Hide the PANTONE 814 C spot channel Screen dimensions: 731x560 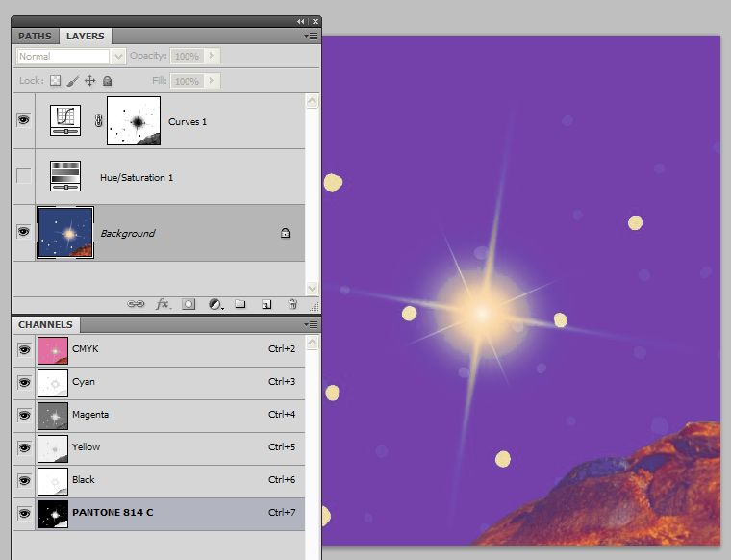point(24,513)
